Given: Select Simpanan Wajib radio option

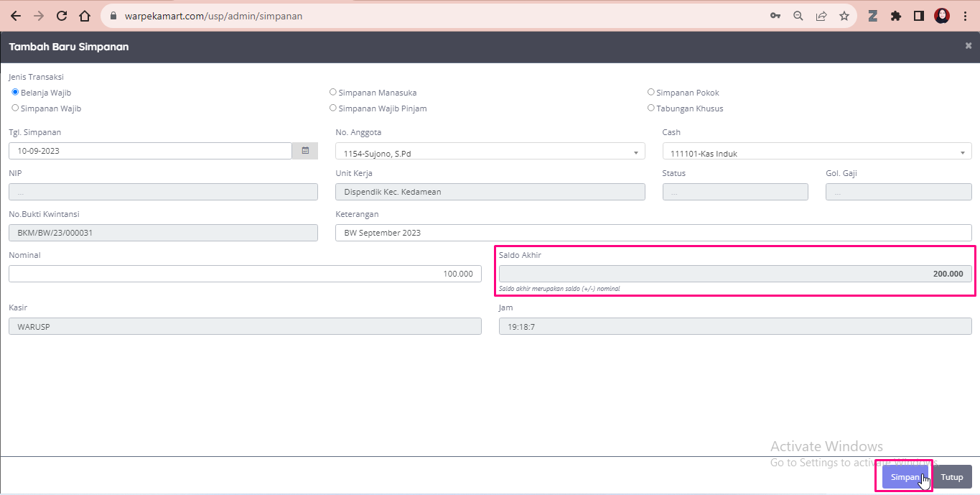Looking at the screenshot, I should [x=15, y=108].
